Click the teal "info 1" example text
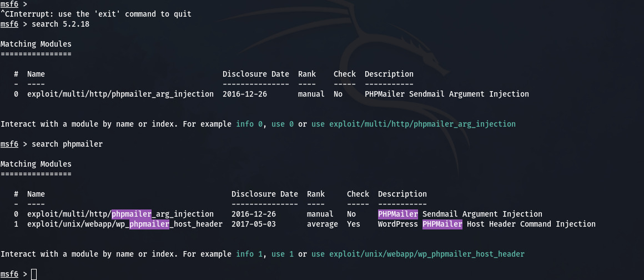Screen dimensions: 644x280 pos(249,254)
